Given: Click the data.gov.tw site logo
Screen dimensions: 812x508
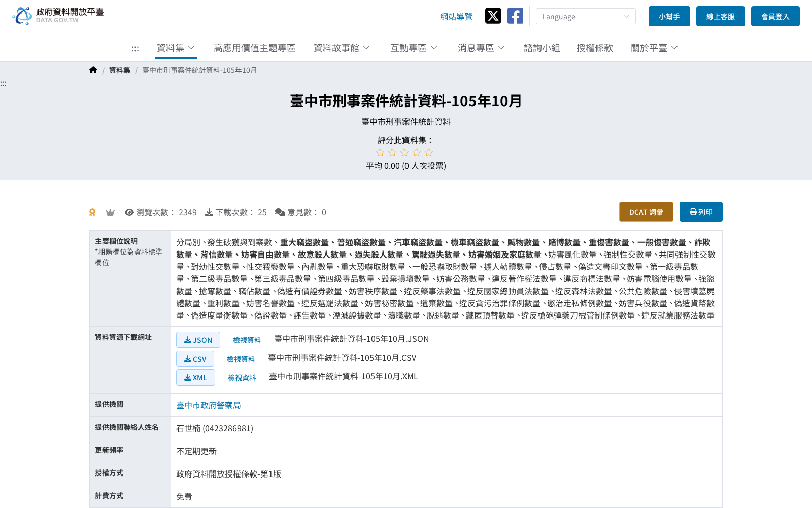Looking at the screenshot, I should (x=58, y=16).
